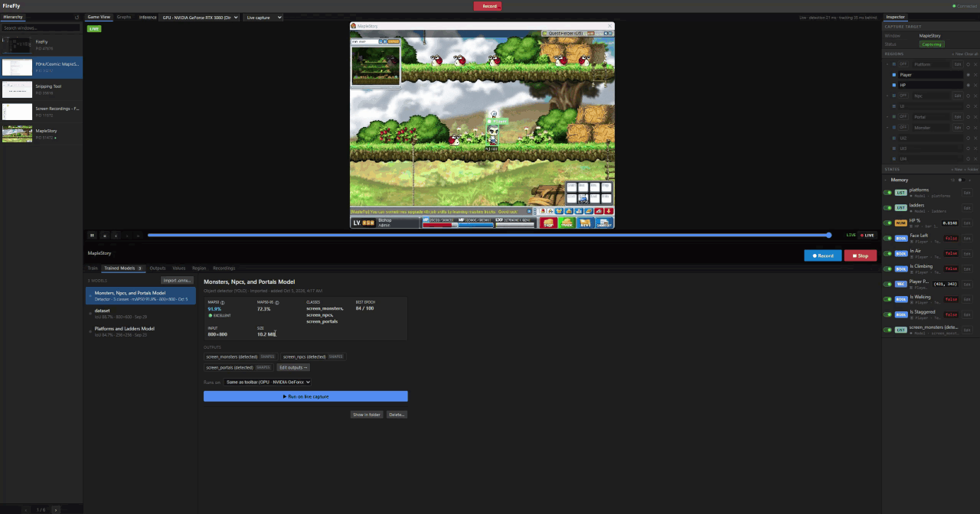The width and height of the screenshot is (980, 514).
Task: Click the Search windows field
Action: pyautogui.click(x=41, y=28)
